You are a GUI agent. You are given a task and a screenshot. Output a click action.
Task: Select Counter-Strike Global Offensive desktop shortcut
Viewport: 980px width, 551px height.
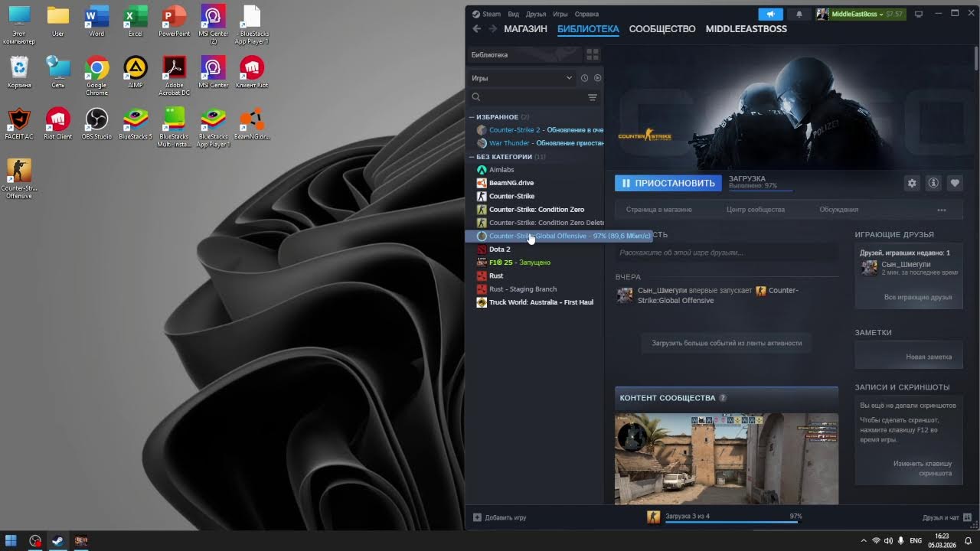[19, 179]
